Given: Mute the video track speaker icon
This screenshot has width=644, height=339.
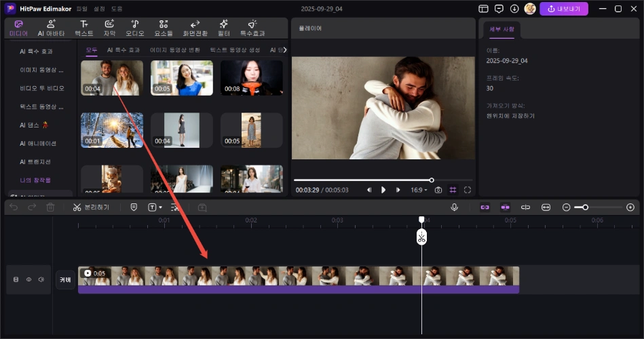Looking at the screenshot, I should (x=41, y=279).
